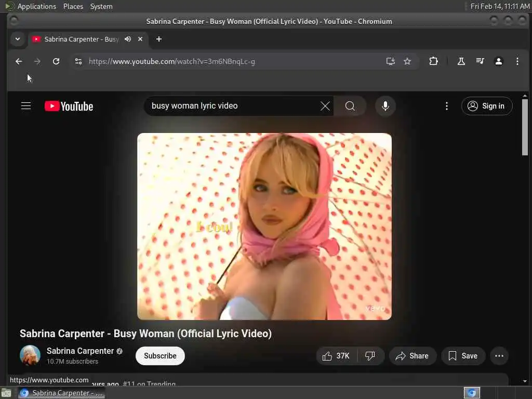
Task: Click the Sabrina Carpenter taskbar window button
Action: point(61,393)
